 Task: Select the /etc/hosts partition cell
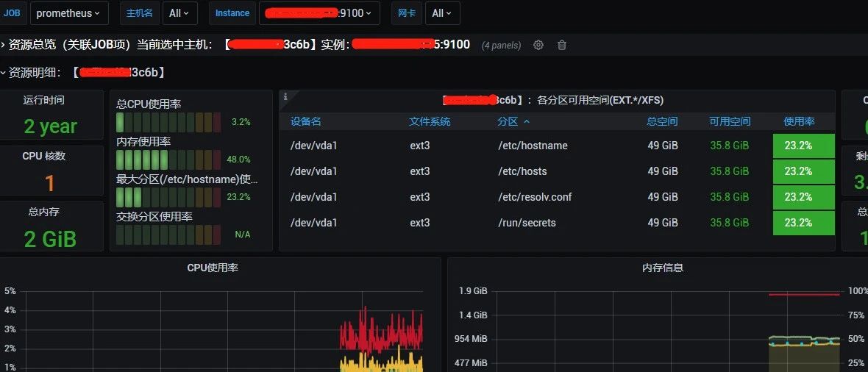[x=522, y=171]
